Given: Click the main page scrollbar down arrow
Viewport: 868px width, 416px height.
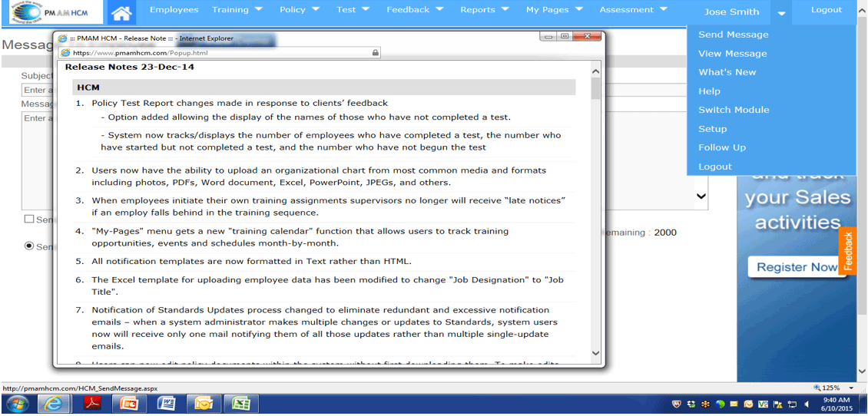Looking at the screenshot, I should [x=862, y=371].
